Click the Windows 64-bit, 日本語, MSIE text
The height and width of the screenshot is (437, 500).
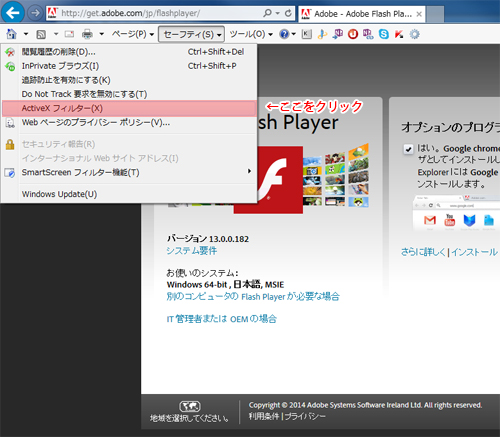point(225,284)
